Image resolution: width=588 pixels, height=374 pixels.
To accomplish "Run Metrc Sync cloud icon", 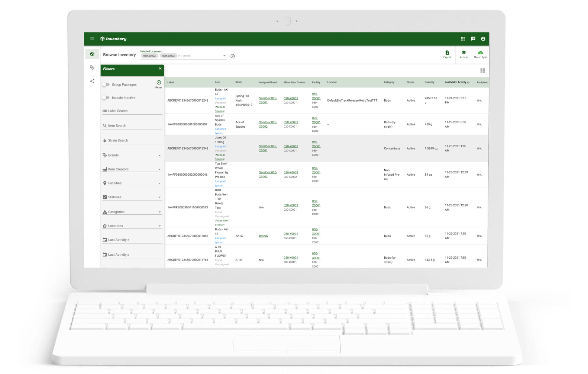I will tap(480, 54).
